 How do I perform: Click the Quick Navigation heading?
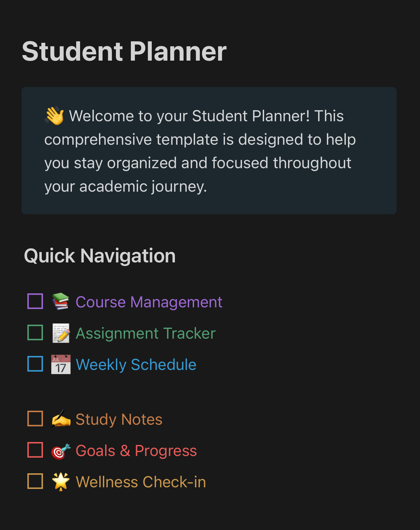(x=100, y=256)
